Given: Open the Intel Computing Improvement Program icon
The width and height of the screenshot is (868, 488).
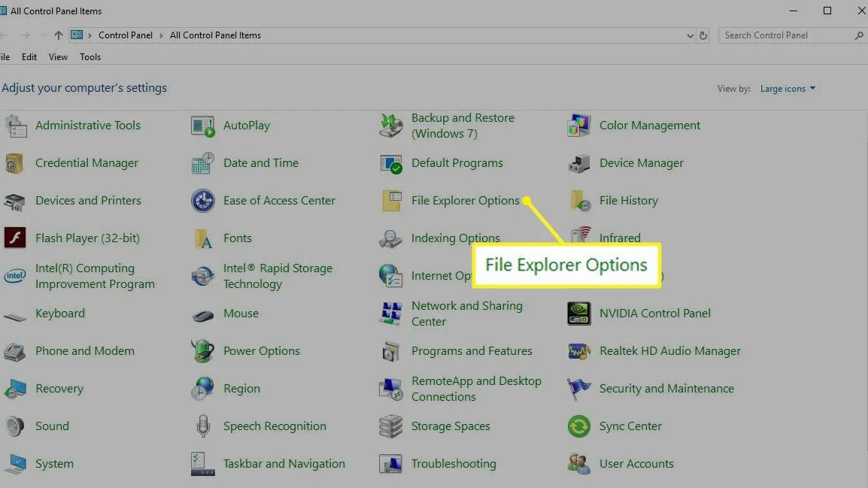Looking at the screenshot, I should coord(15,275).
